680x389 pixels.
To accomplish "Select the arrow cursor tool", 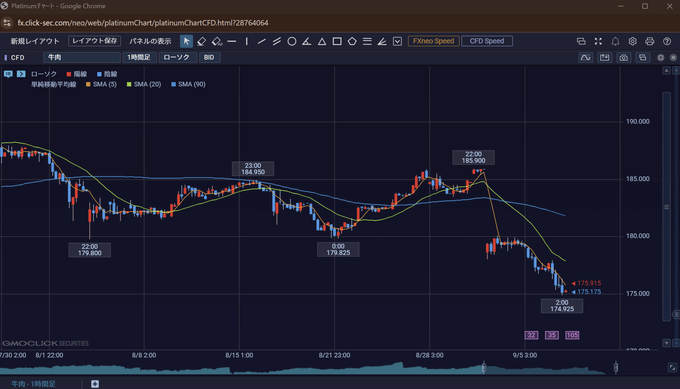I will click(x=186, y=41).
